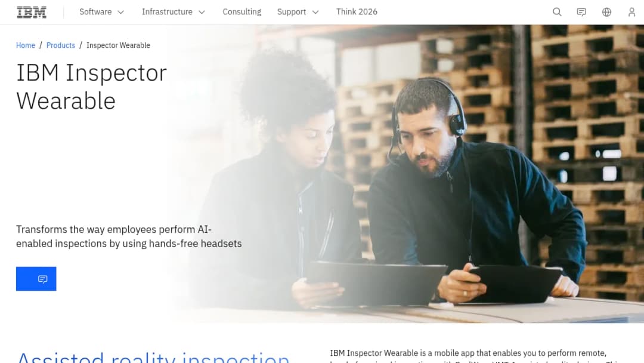Open the Think 2026 link

357,12
